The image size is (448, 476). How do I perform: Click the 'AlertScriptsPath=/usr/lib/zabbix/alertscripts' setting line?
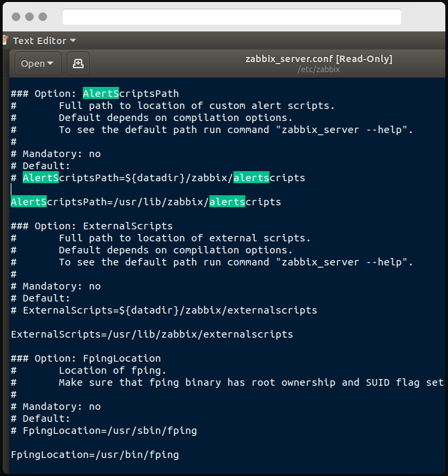coord(146,202)
